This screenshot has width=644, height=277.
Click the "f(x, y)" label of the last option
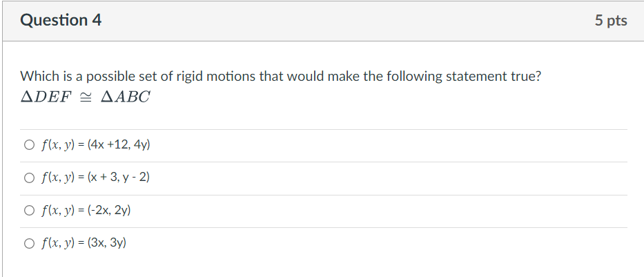(59, 243)
